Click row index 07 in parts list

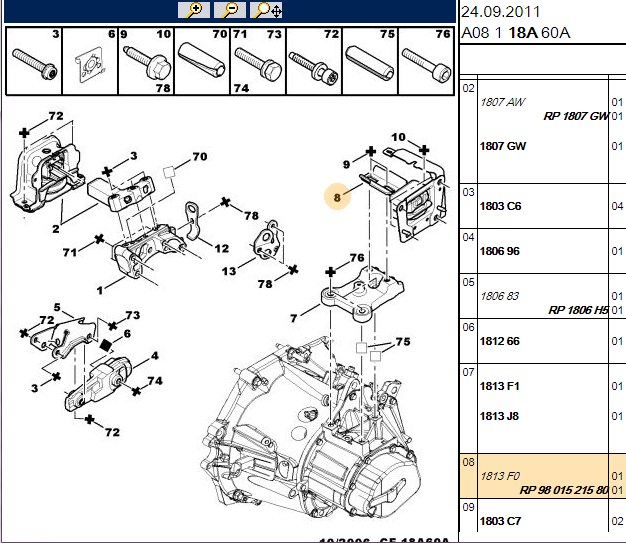coord(468,373)
